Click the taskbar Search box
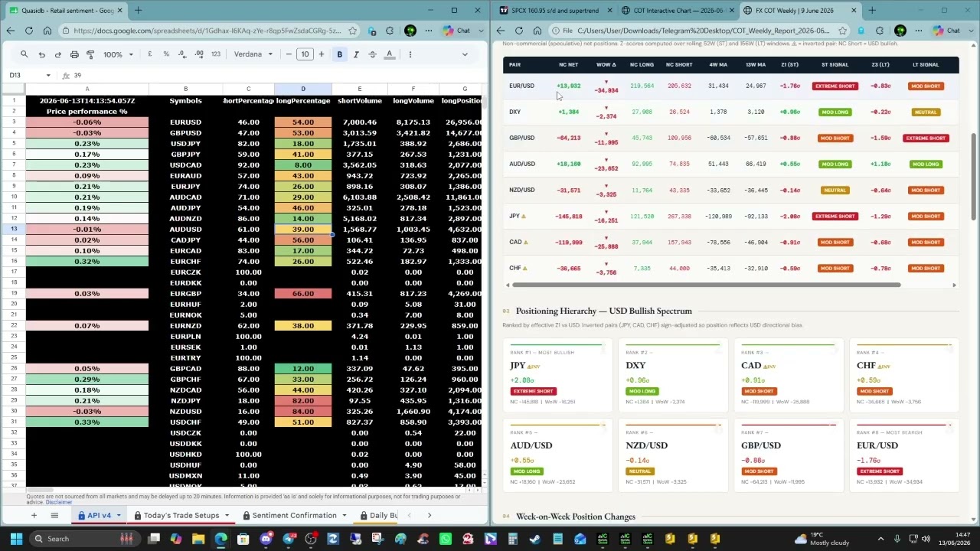 tap(84, 539)
